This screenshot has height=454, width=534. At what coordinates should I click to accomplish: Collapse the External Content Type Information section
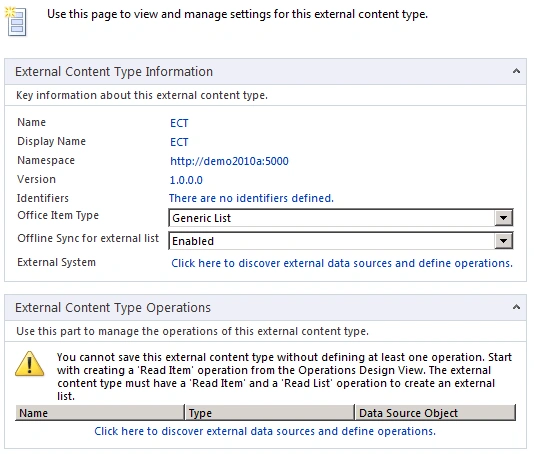pyautogui.click(x=516, y=71)
